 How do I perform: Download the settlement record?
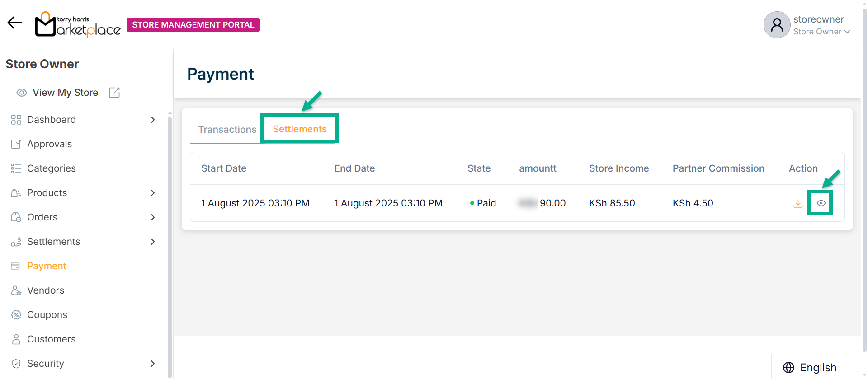click(x=798, y=204)
